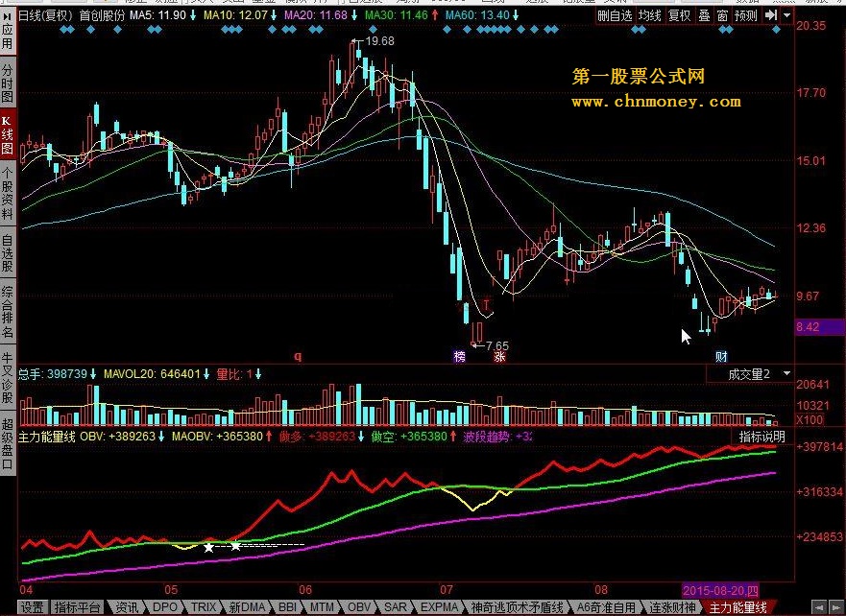Select the 神奇逃顶术矛盾线 tab
Viewport: 846px width, 616px height.
pos(517,607)
